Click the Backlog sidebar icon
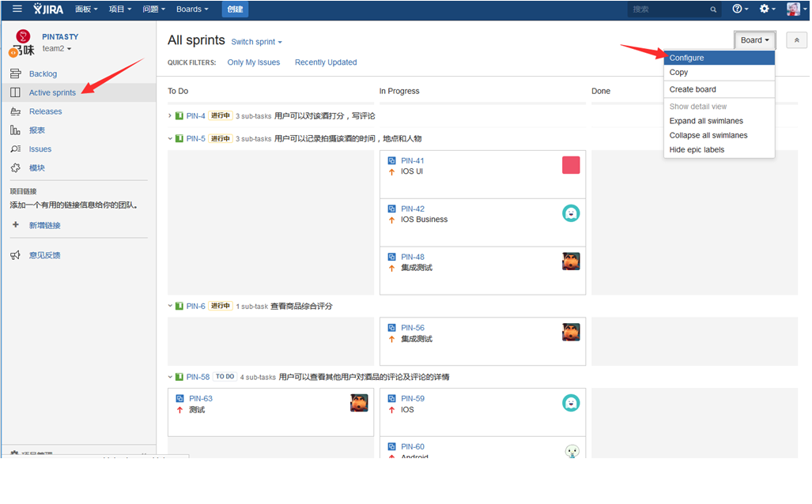 [15, 73]
